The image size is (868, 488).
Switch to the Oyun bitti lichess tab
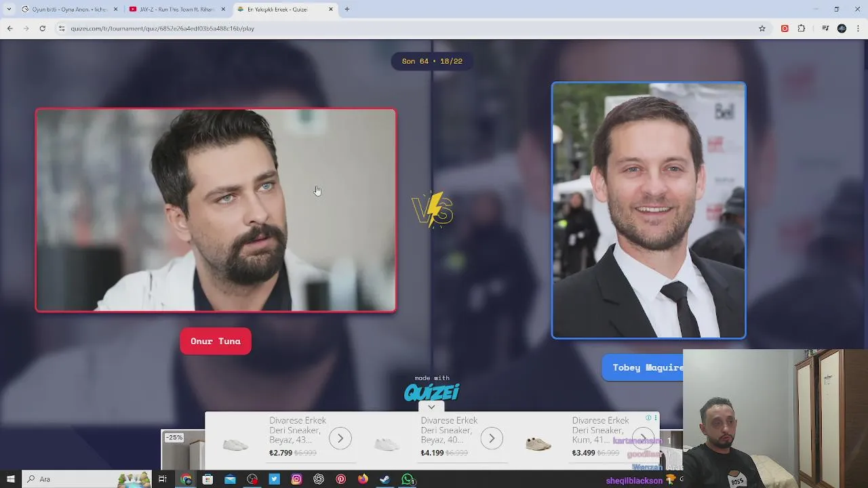69,9
